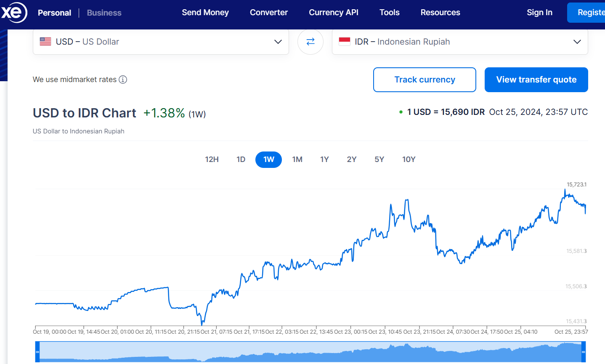Image resolution: width=605 pixels, height=364 pixels.
Task: Select the 1Y chart range
Action: pyautogui.click(x=324, y=159)
